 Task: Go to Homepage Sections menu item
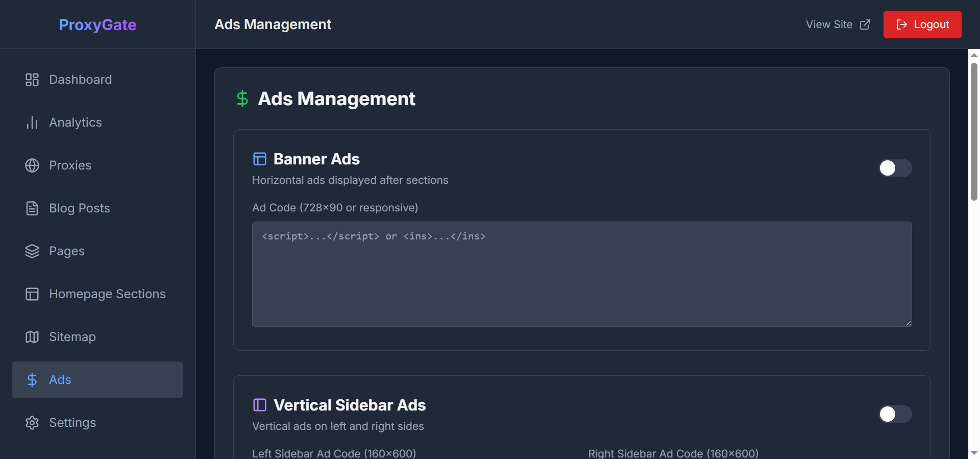[x=107, y=294]
